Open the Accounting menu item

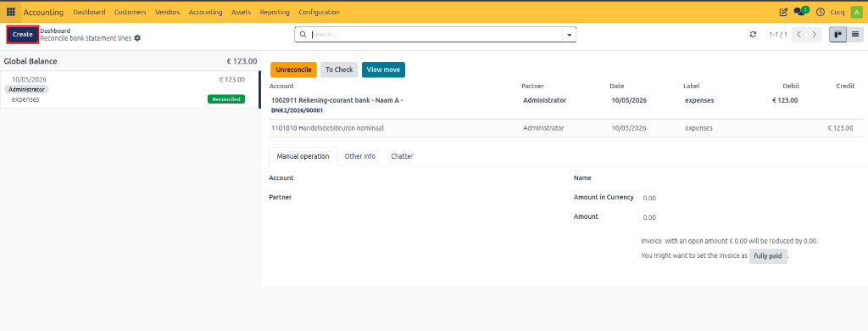[x=205, y=12]
